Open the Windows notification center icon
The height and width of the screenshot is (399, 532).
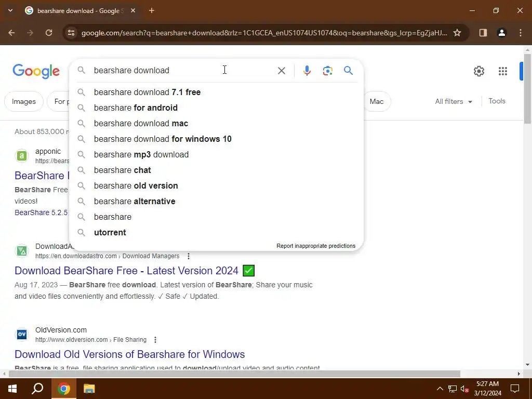515,389
